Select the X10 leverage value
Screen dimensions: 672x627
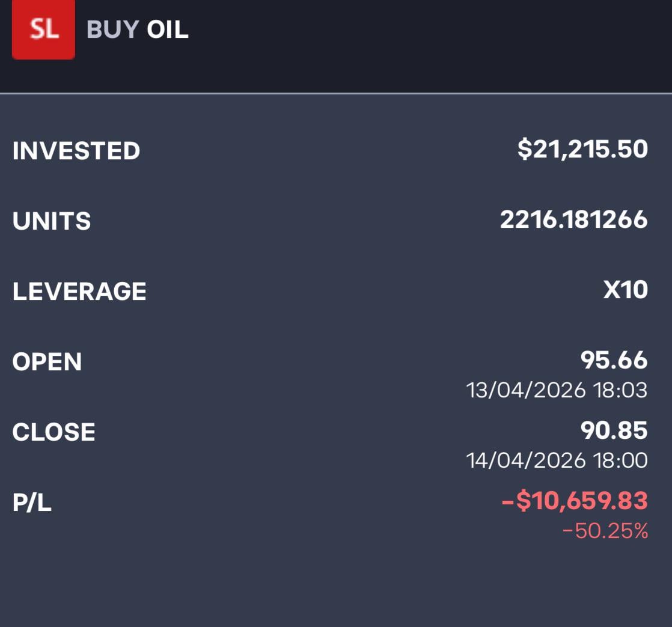[625, 290]
